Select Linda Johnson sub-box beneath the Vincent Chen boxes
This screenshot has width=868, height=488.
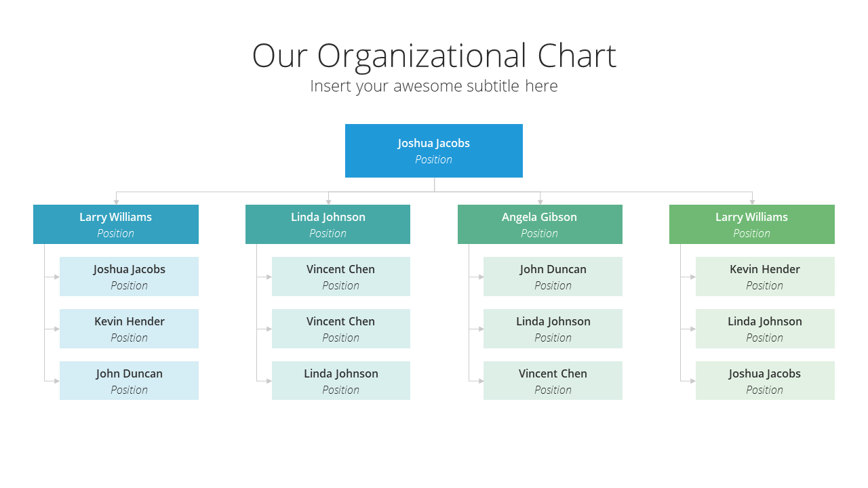(x=341, y=380)
